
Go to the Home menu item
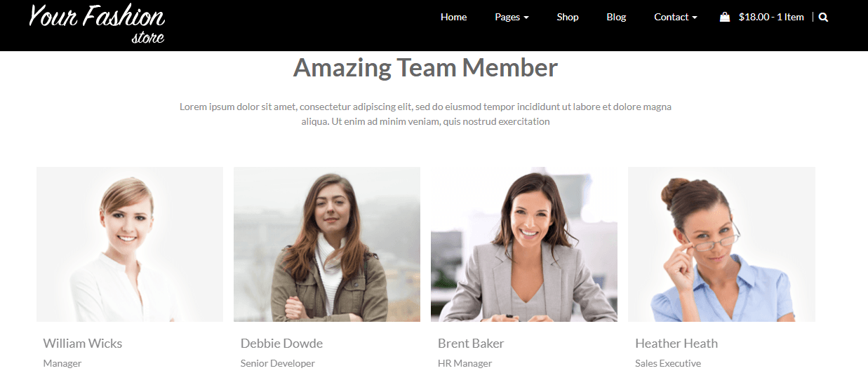pyautogui.click(x=453, y=18)
